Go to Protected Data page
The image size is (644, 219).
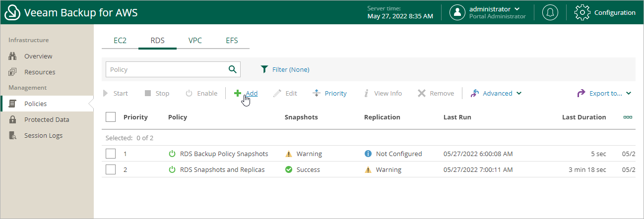coord(47,119)
